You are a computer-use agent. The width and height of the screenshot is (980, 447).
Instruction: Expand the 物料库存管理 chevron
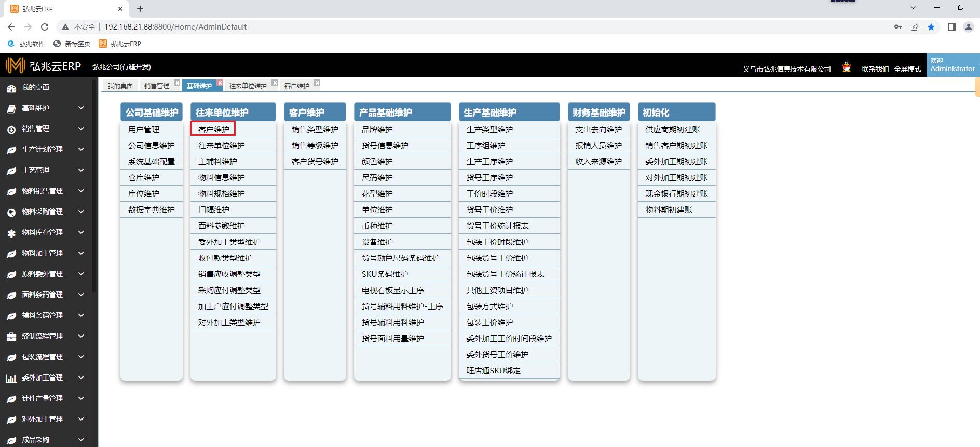pos(81,232)
